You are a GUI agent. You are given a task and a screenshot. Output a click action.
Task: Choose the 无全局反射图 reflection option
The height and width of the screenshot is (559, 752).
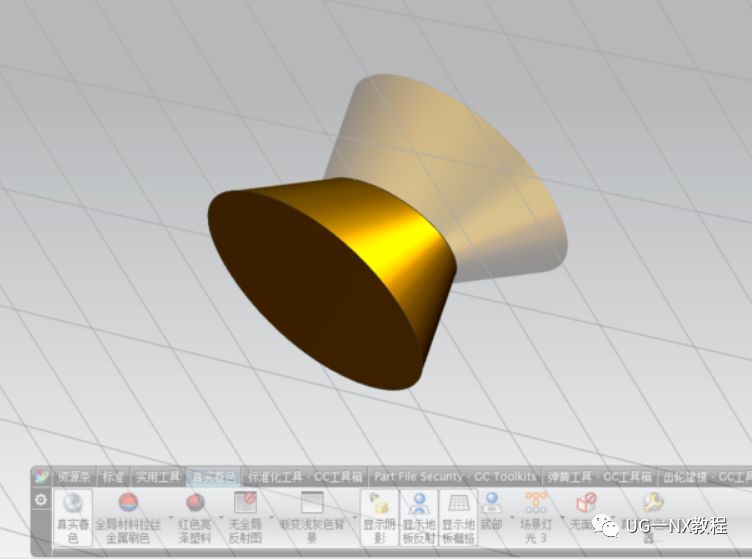coord(245,517)
